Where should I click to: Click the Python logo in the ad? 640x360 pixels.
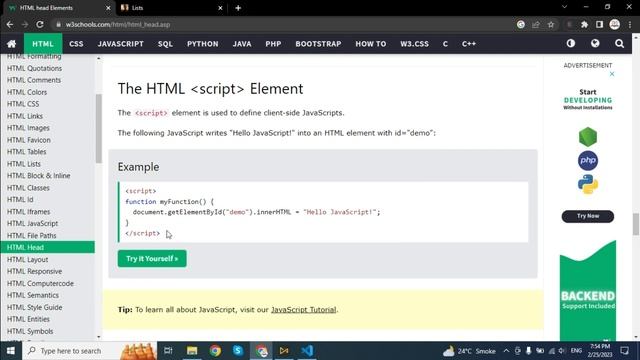pyautogui.click(x=588, y=184)
